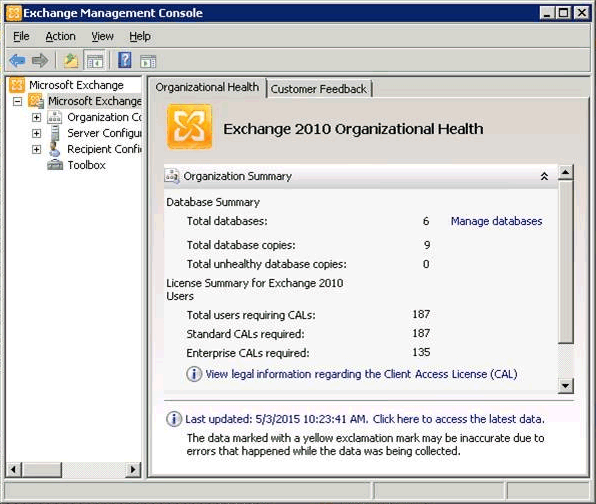Image resolution: width=596 pixels, height=504 pixels.
Task: Expand the Recipient Configuration node
Action: pos(36,149)
